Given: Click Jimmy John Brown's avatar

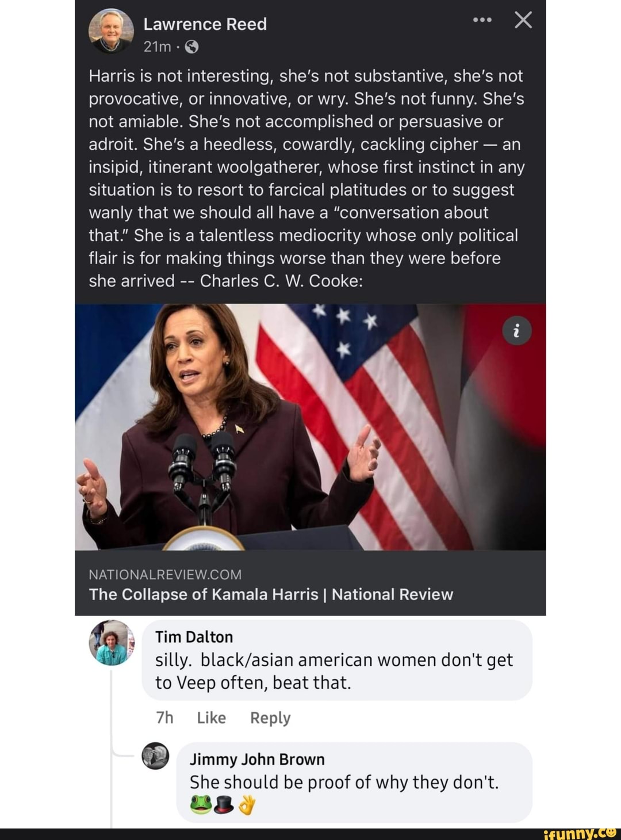Looking at the screenshot, I should 155,755.
